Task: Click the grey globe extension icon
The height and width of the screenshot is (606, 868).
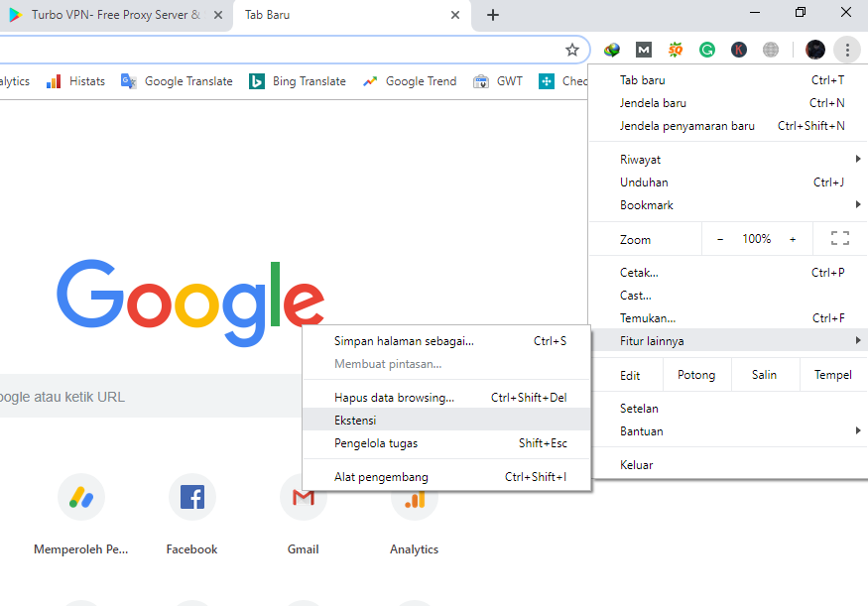Action: point(771,51)
